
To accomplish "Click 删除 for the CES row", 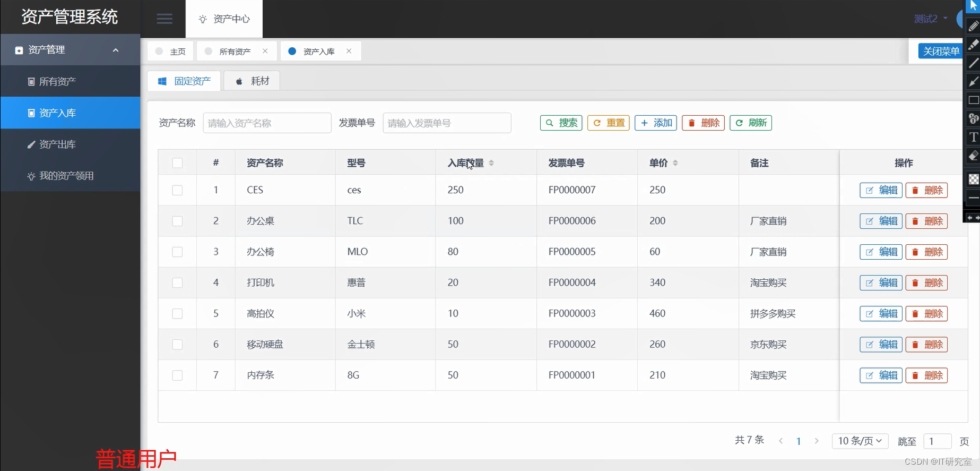I will 926,190.
